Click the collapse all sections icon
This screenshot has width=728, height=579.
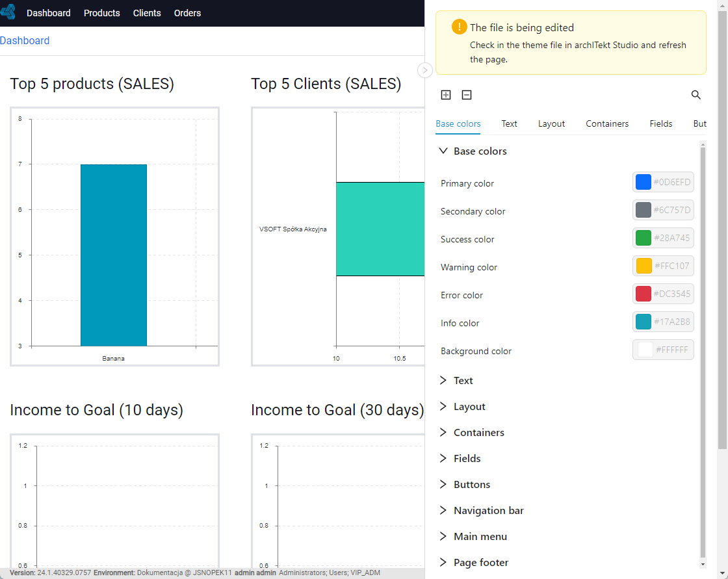[467, 95]
